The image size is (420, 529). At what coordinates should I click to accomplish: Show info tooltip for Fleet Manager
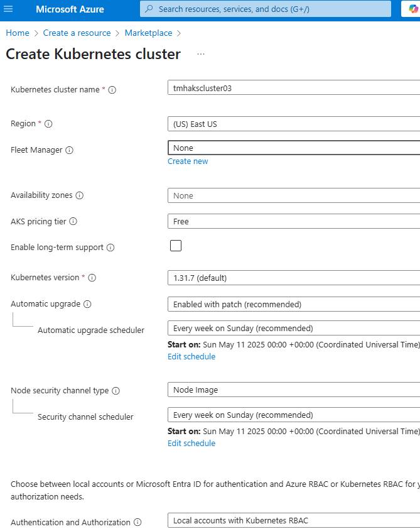[70, 150]
